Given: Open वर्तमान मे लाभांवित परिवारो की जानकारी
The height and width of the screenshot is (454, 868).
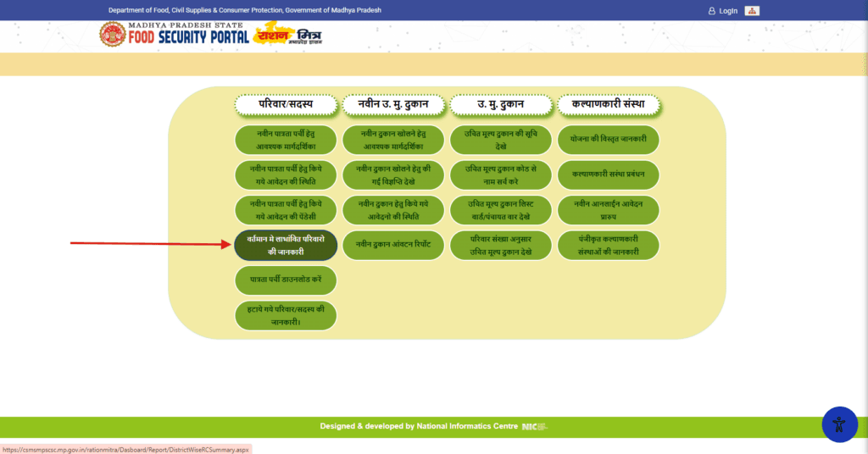Looking at the screenshot, I should [286, 245].
